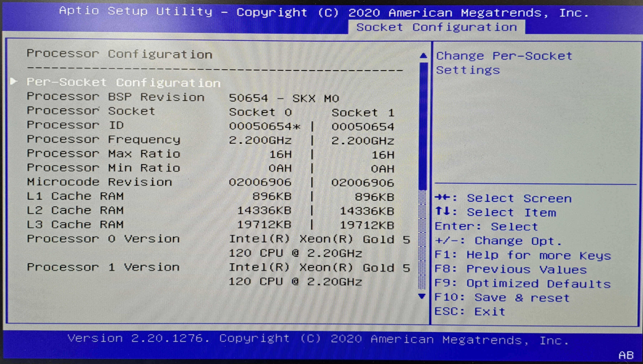Click the Processor ID row label
Image resolution: width=643 pixels, height=364 pixels.
coord(75,125)
